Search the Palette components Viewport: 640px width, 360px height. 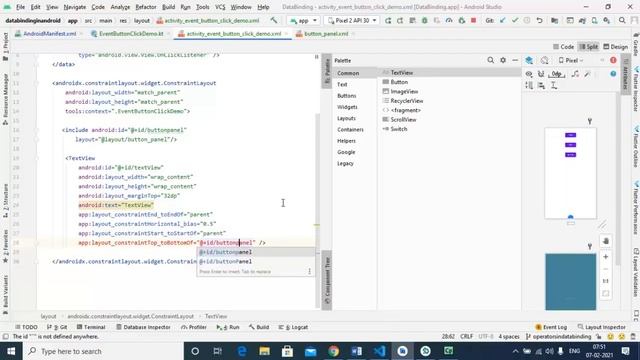tap(490, 60)
